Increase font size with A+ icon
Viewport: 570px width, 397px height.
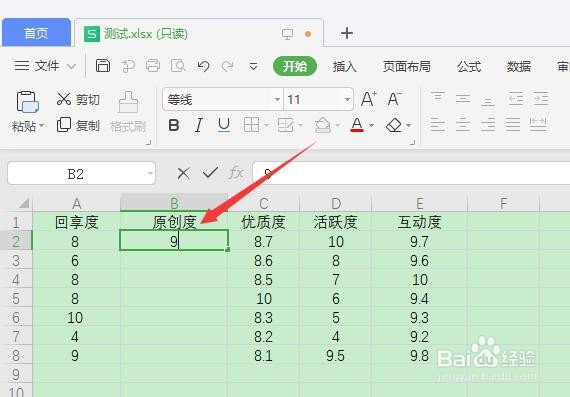click(x=369, y=99)
